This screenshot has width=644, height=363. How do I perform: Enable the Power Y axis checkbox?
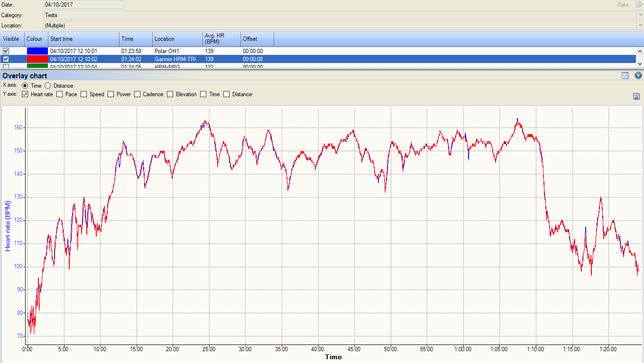111,94
